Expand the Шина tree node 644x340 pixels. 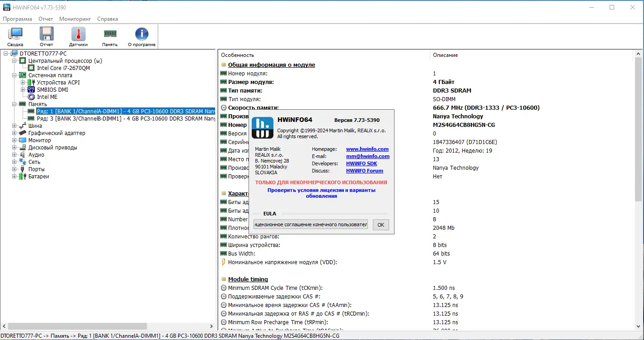click(14, 126)
